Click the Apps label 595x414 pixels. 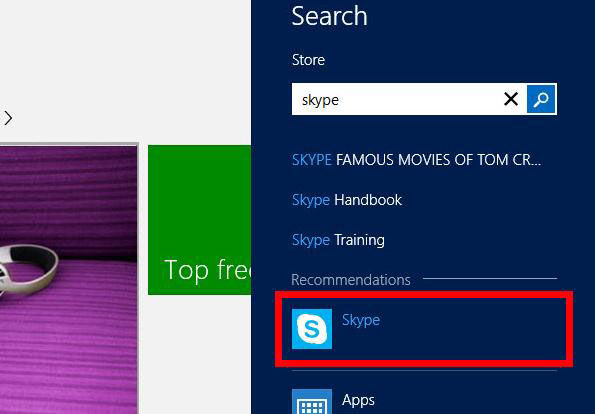tap(358, 400)
